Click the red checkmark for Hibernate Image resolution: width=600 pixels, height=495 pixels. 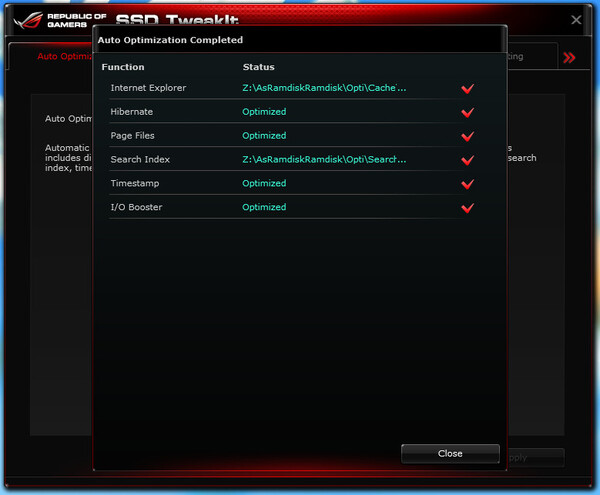pos(467,112)
